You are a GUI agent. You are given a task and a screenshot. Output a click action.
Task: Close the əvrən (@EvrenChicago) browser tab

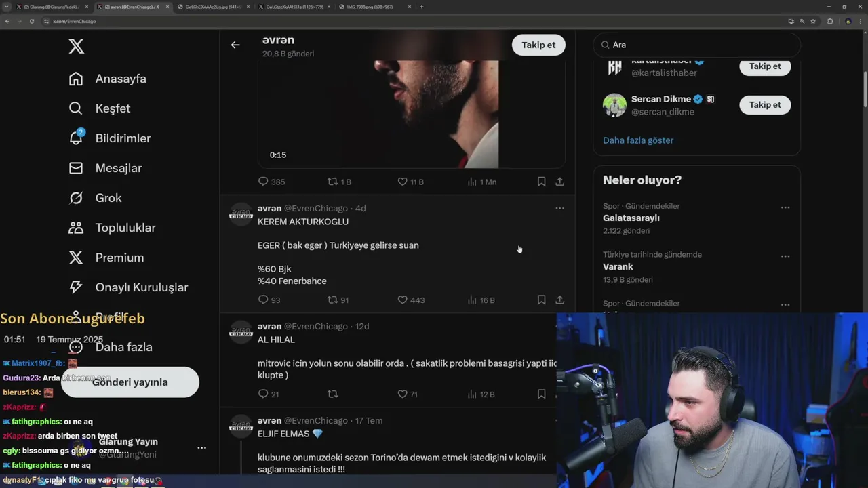pos(167,7)
